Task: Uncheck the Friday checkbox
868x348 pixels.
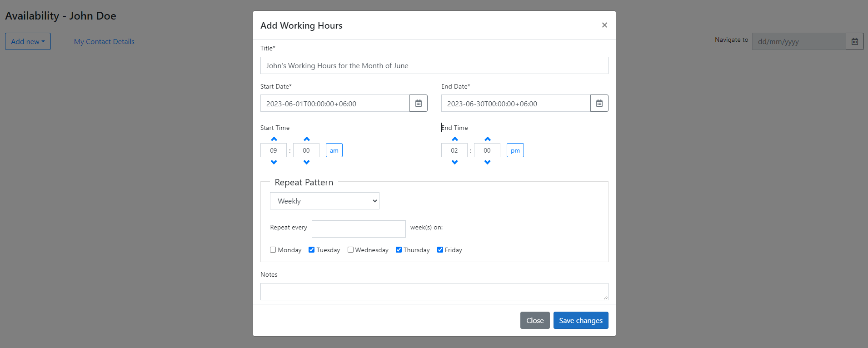Action: [440, 249]
